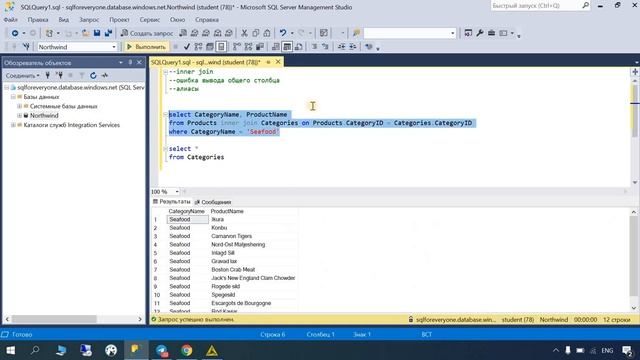
Task: Click the Toolbox icon in toolbar
Action: [x=491, y=33]
